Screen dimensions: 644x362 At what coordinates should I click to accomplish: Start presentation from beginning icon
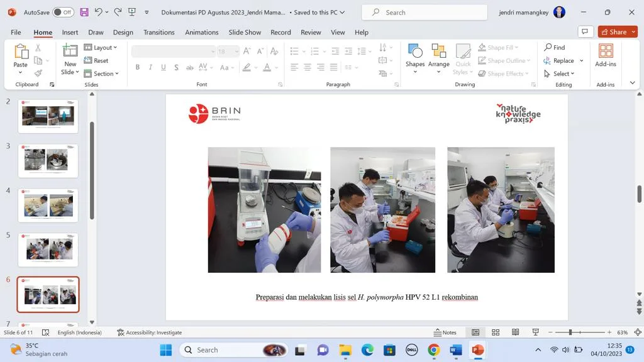point(132,12)
